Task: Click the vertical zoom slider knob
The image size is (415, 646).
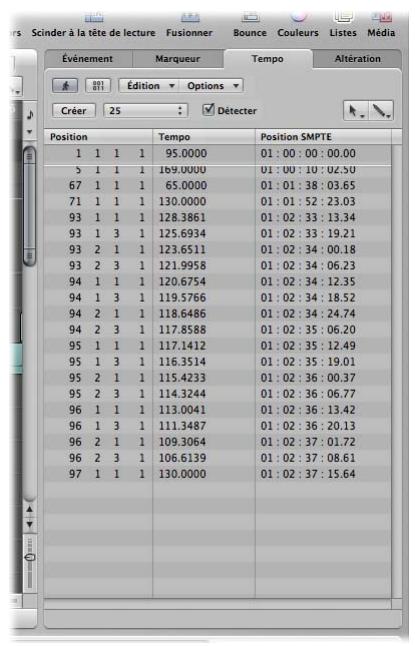Action: [x=30, y=557]
